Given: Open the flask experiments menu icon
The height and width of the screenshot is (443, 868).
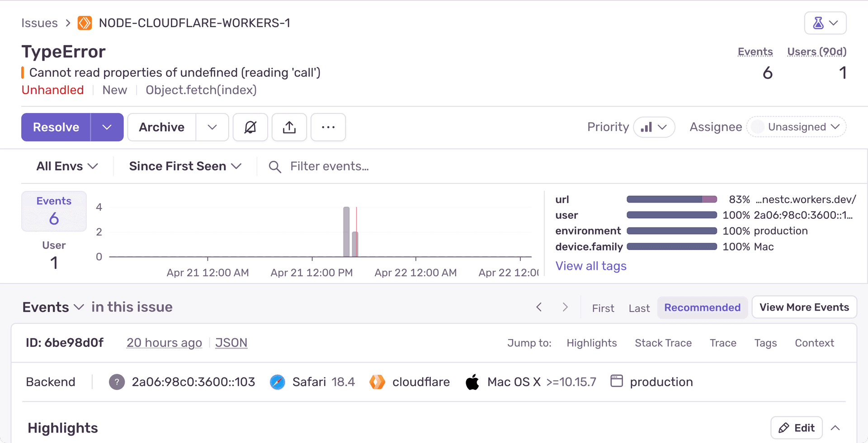Looking at the screenshot, I should [x=825, y=23].
